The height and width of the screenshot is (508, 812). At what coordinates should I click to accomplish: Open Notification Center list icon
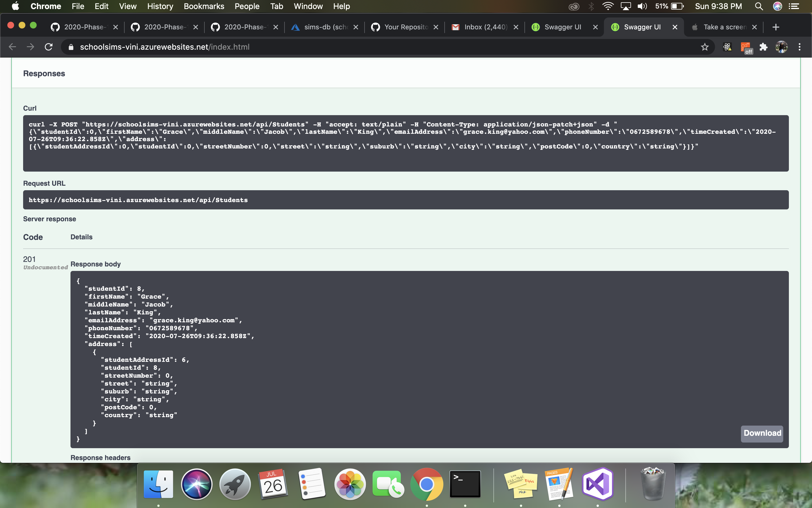tap(794, 6)
